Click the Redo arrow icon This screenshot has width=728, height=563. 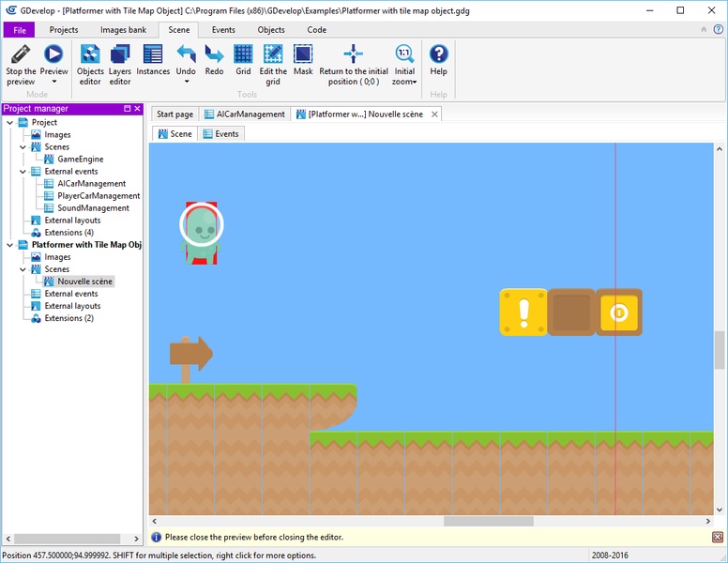pyautogui.click(x=214, y=54)
